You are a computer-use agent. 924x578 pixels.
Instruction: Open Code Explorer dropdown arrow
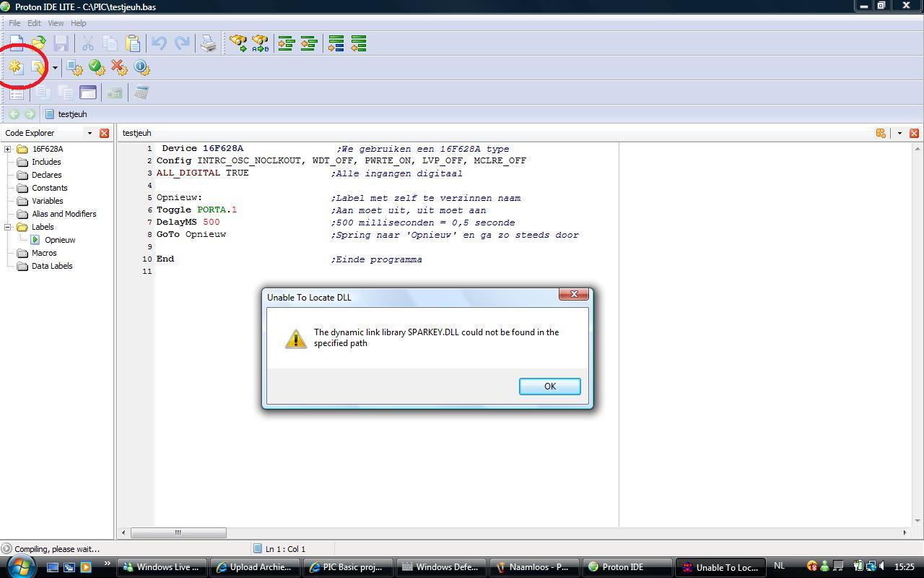pyautogui.click(x=90, y=133)
